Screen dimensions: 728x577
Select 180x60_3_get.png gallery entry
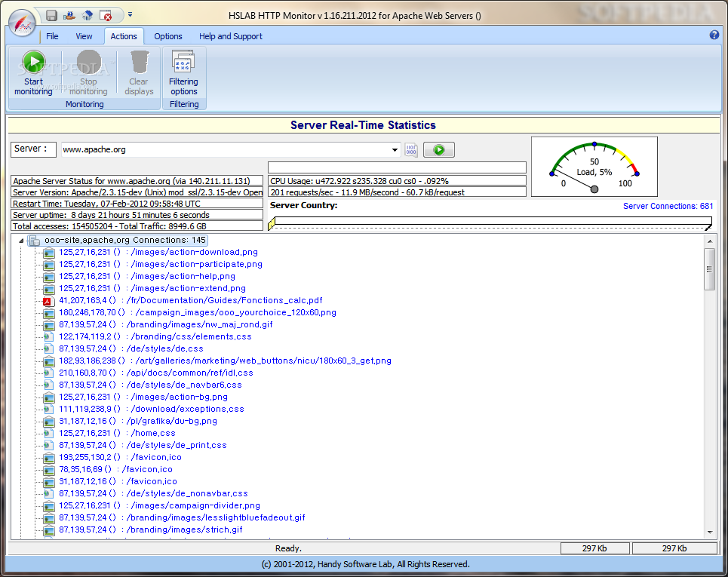pos(225,361)
